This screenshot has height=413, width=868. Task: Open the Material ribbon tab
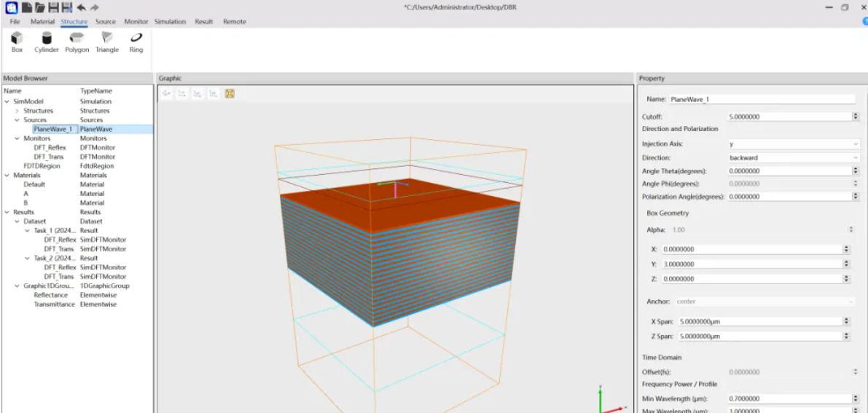click(42, 22)
